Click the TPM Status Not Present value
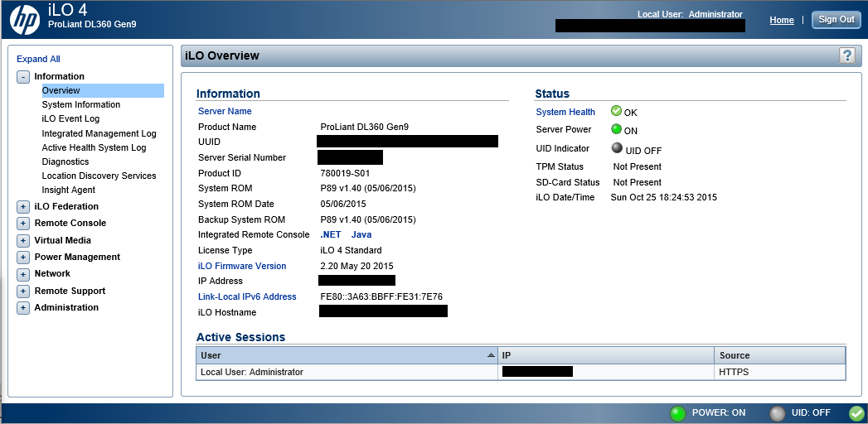This screenshot has height=424, width=868. pos(638,166)
